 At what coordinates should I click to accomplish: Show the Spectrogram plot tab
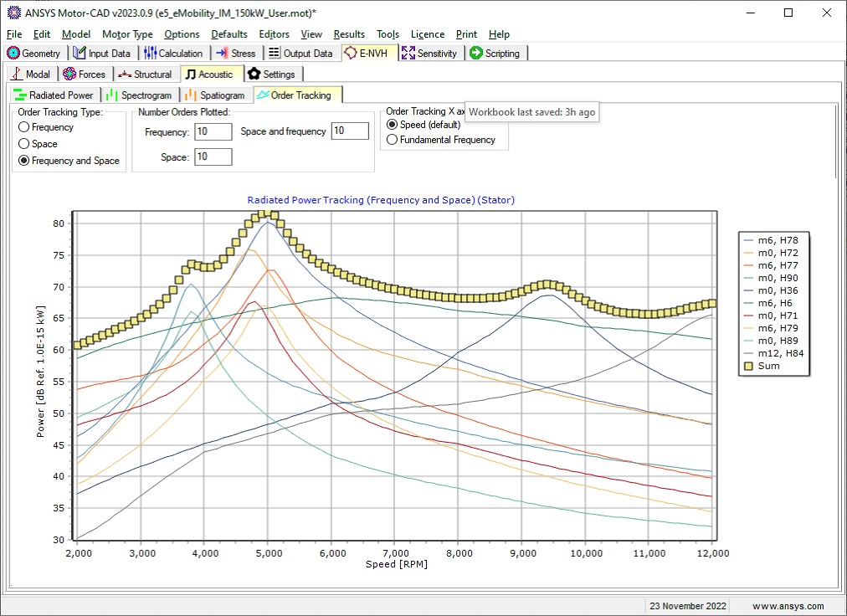pyautogui.click(x=140, y=95)
